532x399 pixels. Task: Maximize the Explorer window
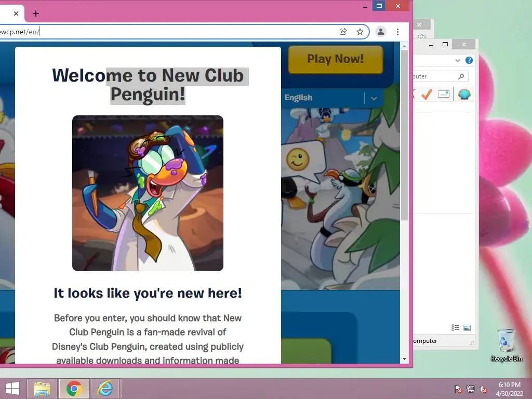click(445, 45)
